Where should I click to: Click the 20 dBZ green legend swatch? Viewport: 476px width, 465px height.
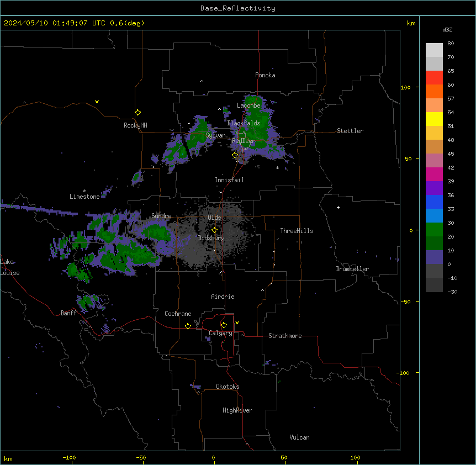click(x=434, y=230)
